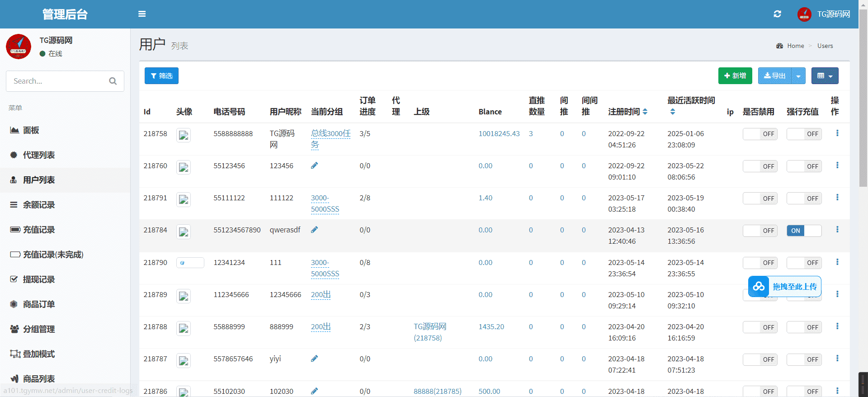Click the green 新增 button
Image resolution: width=868 pixels, height=397 pixels.
[x=735, y=76]
